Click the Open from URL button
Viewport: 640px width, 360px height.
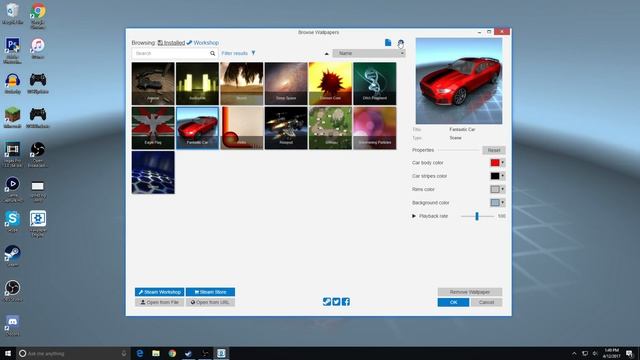click(210, 302)
